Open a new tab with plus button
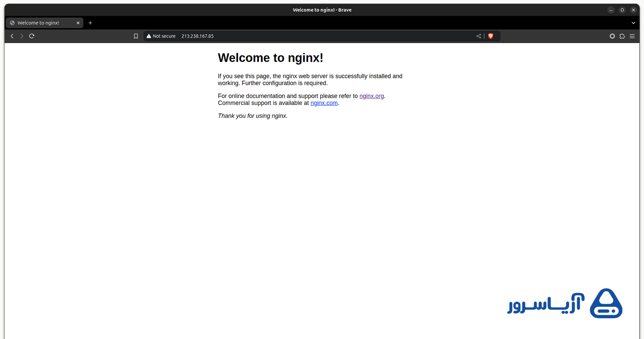Viewport: 644px width, 339px height. tap(90, 23)
